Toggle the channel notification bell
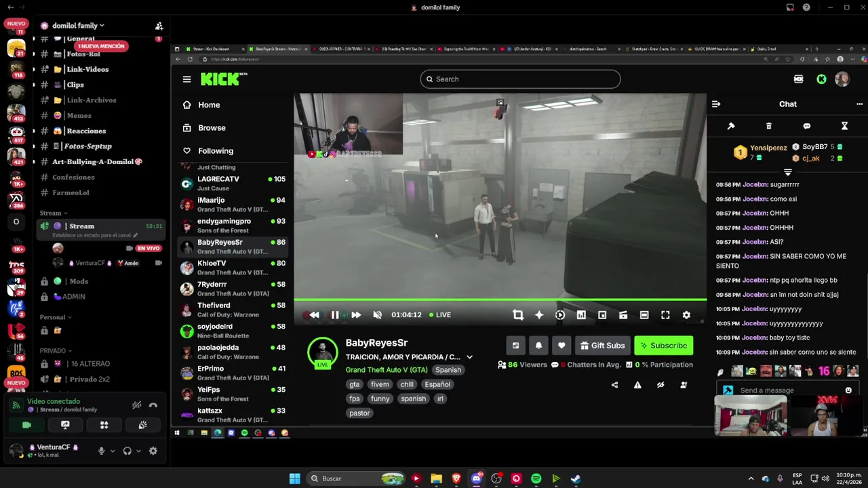This screenshot has height=488, width=868. [x=538, y=346]
